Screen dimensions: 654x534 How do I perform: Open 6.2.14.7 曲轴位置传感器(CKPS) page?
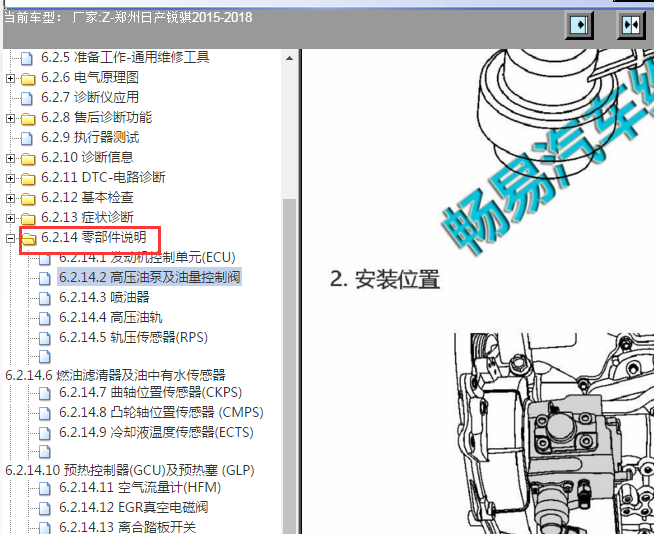151,393
